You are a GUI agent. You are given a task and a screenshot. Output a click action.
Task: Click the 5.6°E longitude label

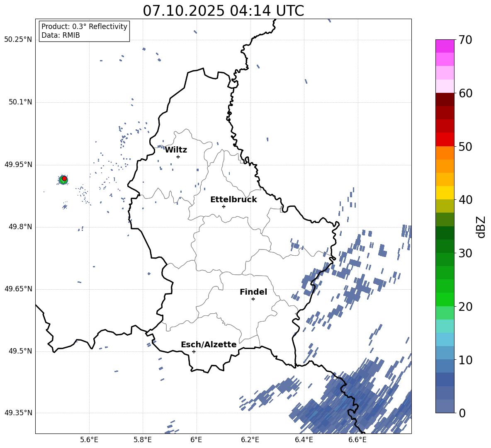pos(89,440)
